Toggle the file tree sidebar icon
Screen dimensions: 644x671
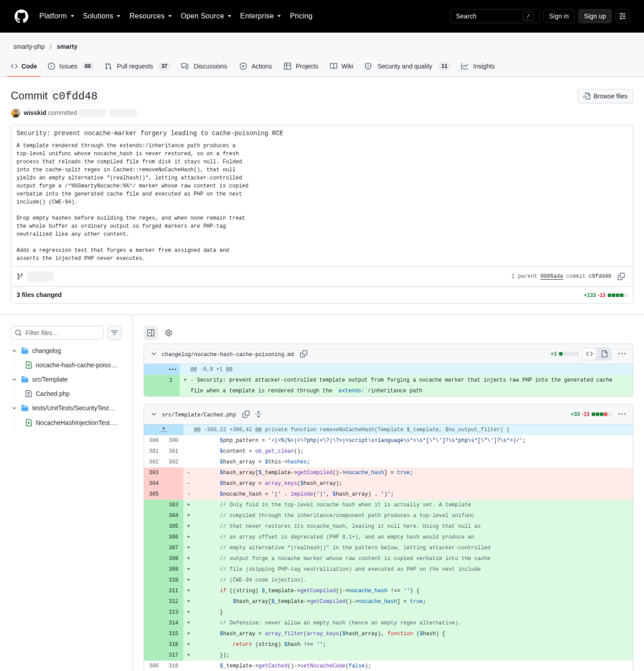[151, 333]
